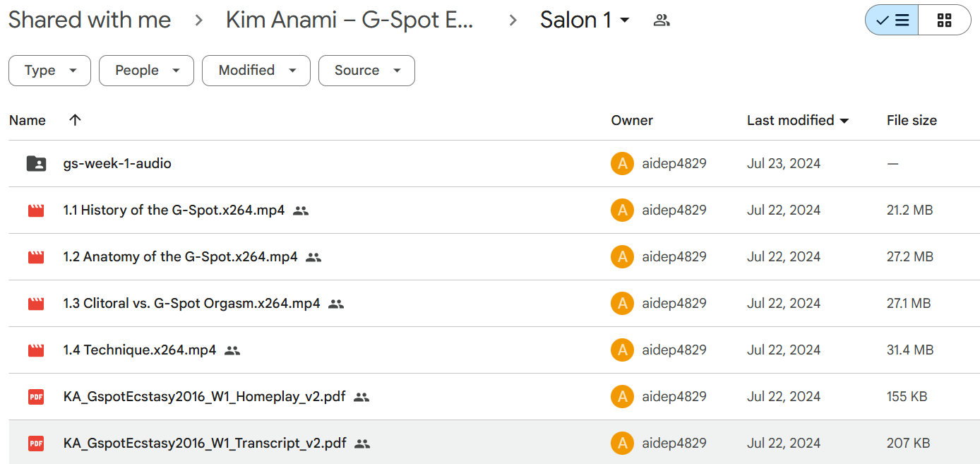Click the shared icon next to Transcript PDF
Image resolution: width=980 pixels, height=464 pixels.
click(362, 444)
